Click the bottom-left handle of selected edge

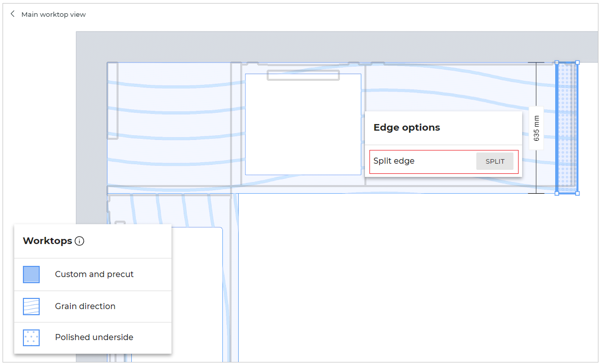557,193
